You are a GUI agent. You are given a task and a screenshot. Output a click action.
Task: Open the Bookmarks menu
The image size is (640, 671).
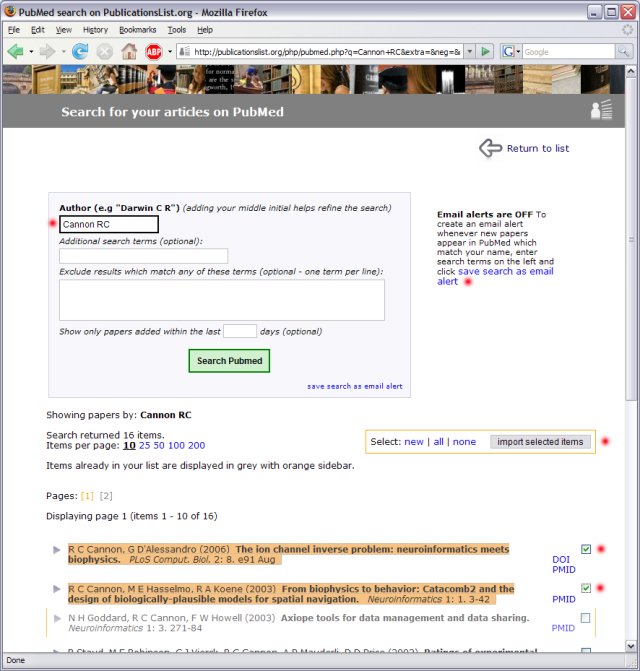137,30
